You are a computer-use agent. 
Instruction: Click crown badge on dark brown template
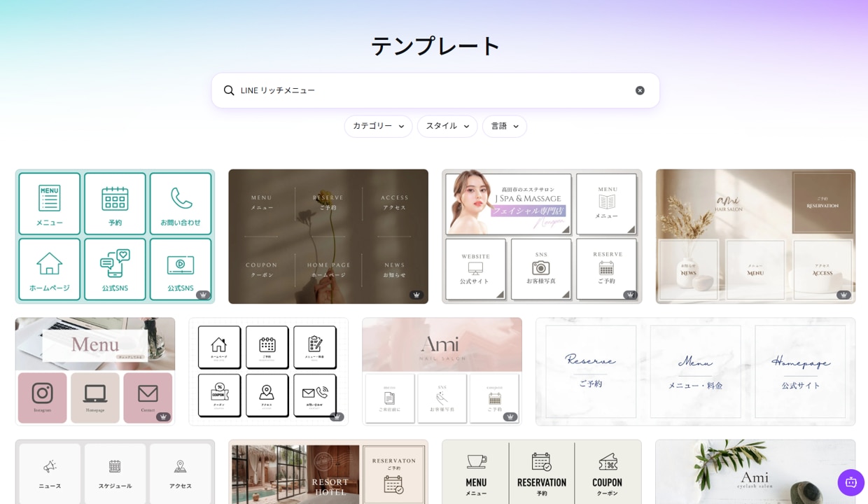pyautogui.click(x=416, y=295)
